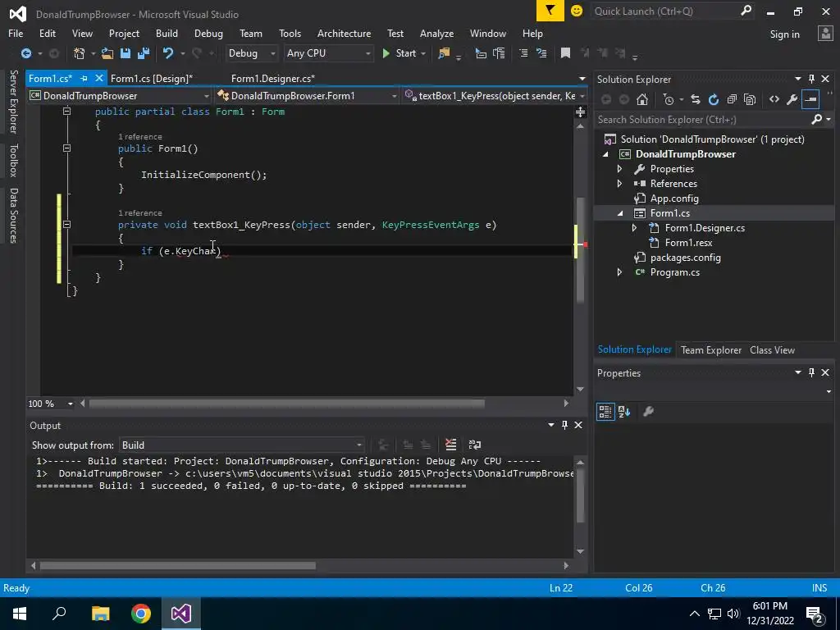Expand the Properties node in Solution Explorer
Screen dimensions: 840x630
coord(620,169)
